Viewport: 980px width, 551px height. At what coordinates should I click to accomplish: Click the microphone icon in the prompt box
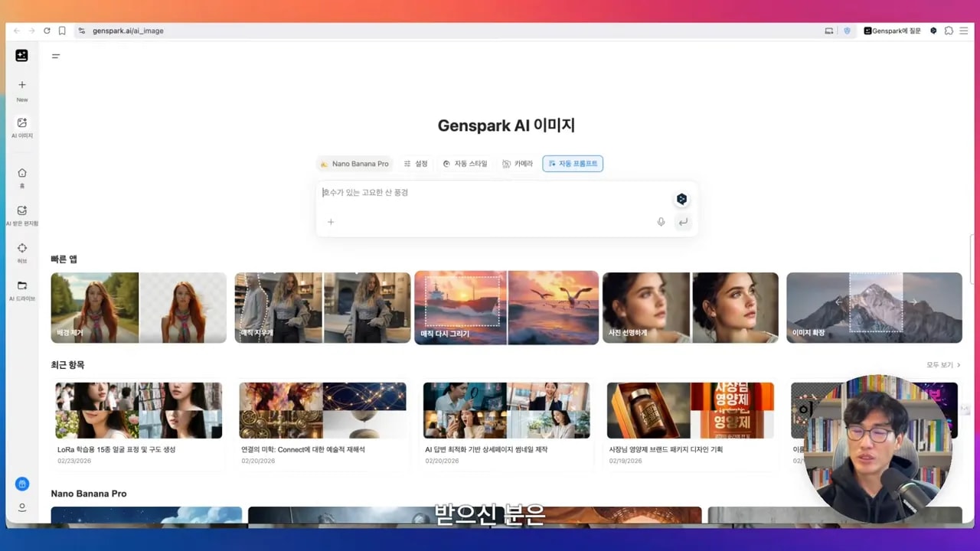661,222
